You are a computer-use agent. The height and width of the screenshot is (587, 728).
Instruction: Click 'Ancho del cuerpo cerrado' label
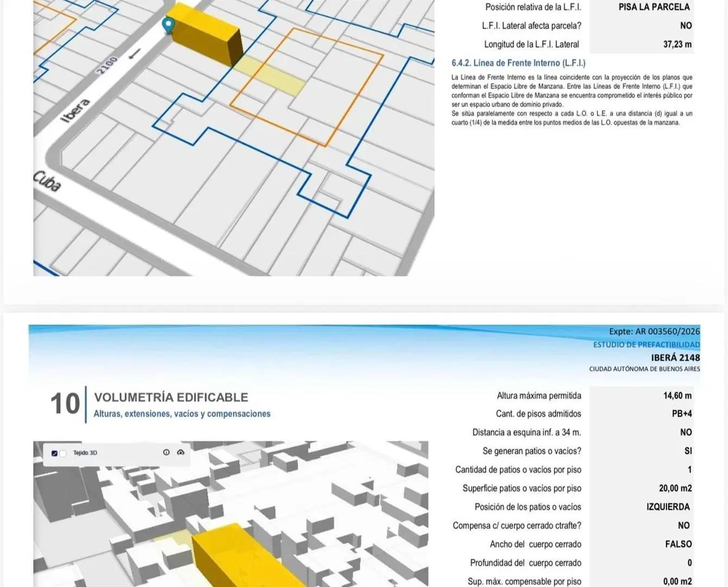point(536,544)
